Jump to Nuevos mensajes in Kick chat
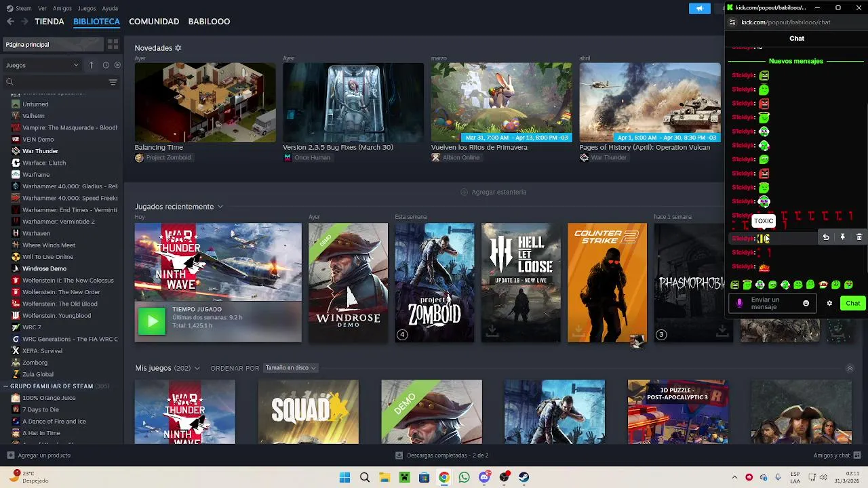 [x=795, y=61]
